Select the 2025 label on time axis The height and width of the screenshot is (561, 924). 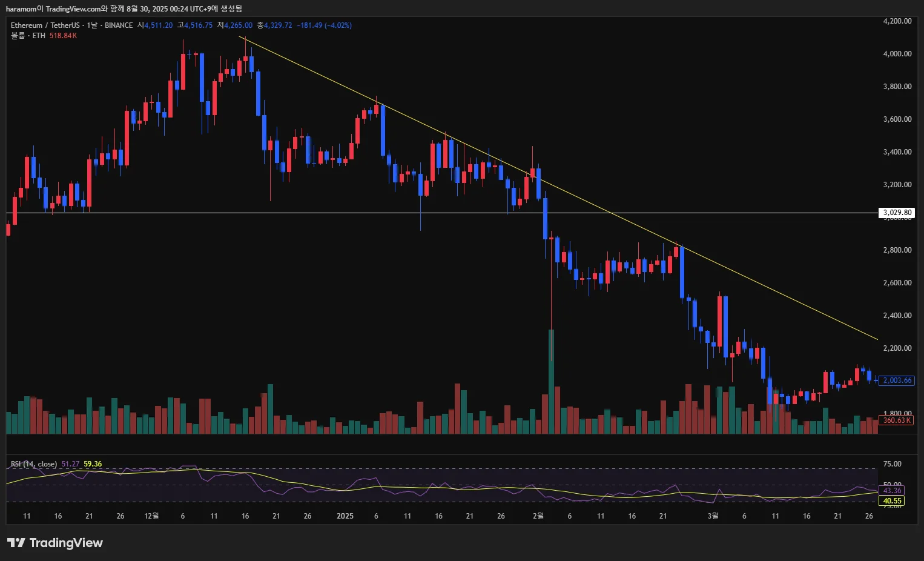pos(345,516)
